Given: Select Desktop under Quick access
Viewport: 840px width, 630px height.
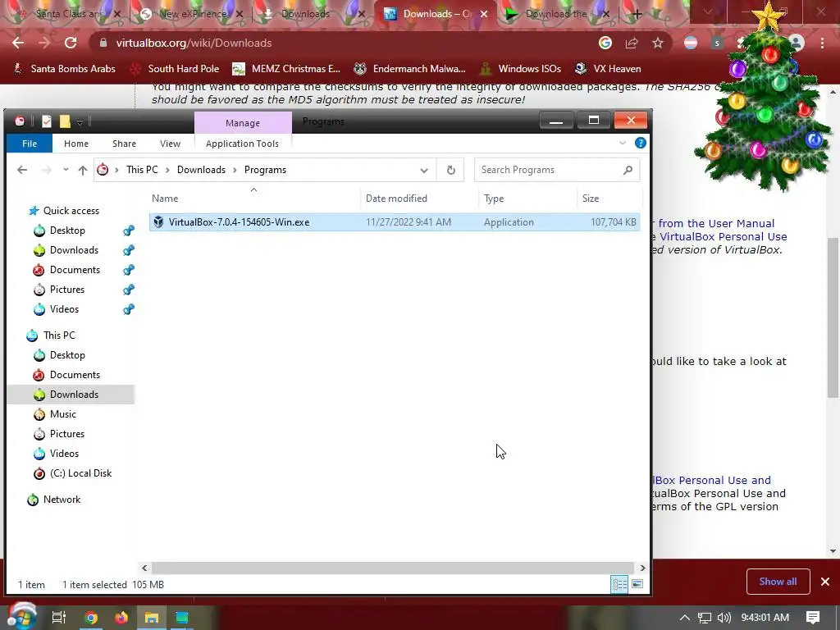Looking at the screenshot, I should 67,231.
